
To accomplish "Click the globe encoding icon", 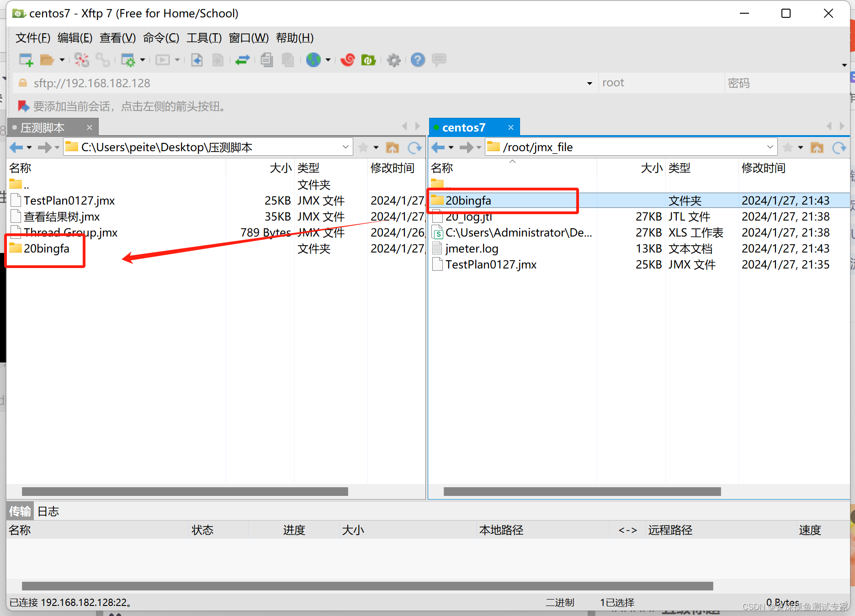I will (x=313, y=60).
